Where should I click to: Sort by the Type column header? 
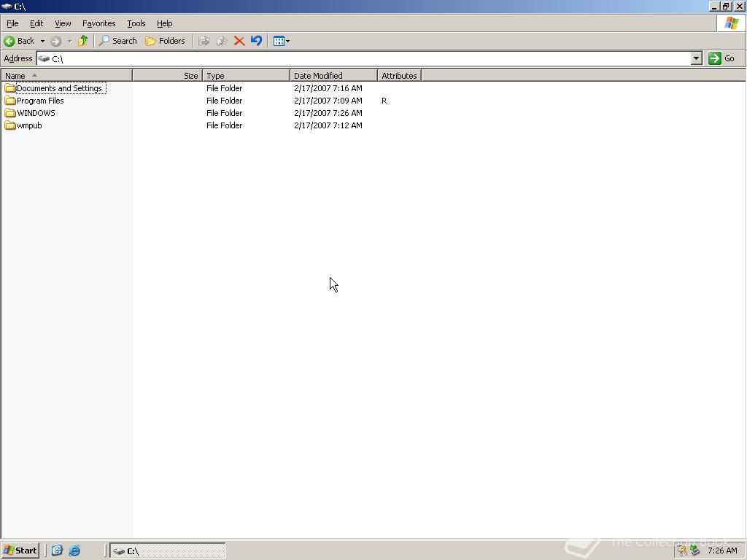[247, 76]
